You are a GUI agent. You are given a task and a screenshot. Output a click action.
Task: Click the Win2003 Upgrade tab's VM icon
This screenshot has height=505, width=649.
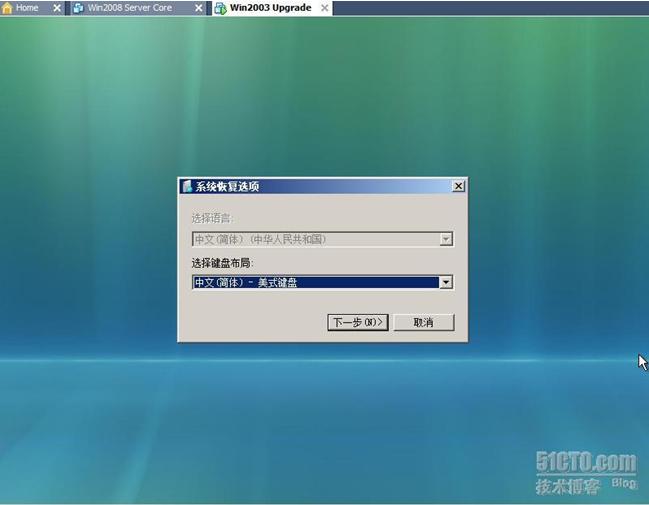[220, 8]
